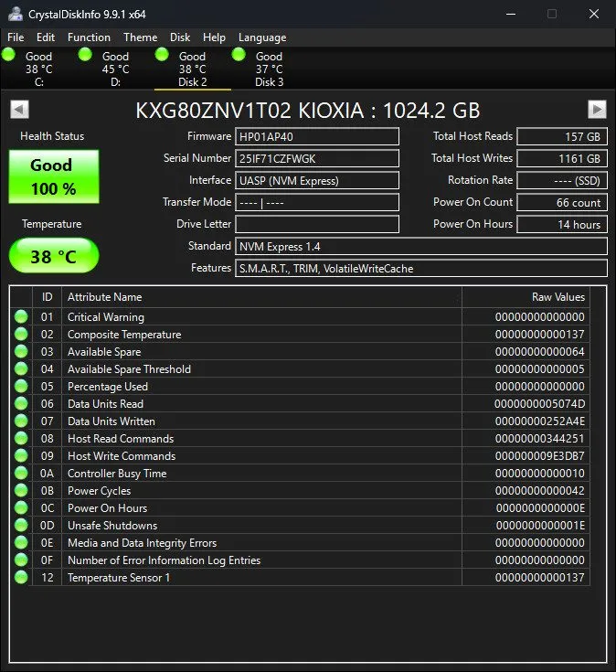The height and width of the screenshot is (672, 616).
Task: Open the Edit menu
Action: tap(46, 37)
